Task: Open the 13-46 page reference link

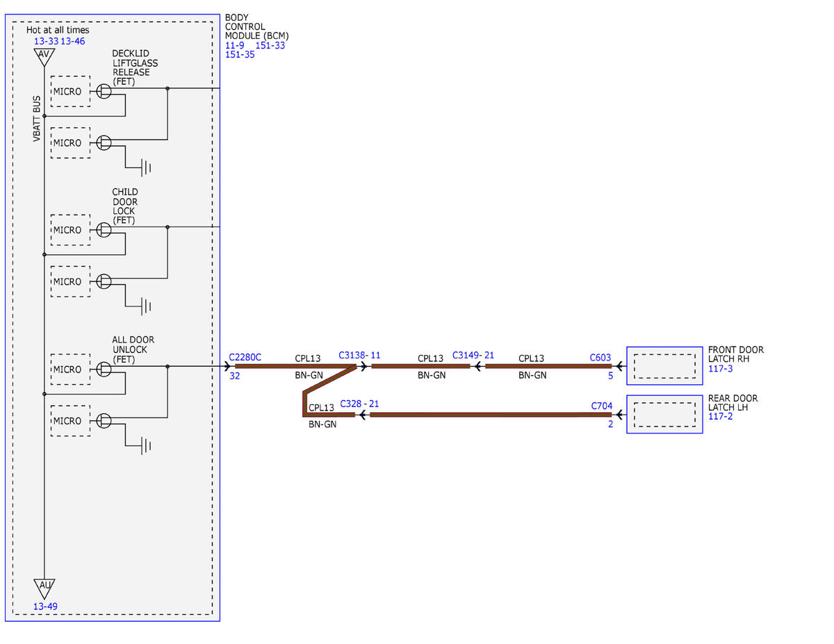Action: [x=73, y=41]
